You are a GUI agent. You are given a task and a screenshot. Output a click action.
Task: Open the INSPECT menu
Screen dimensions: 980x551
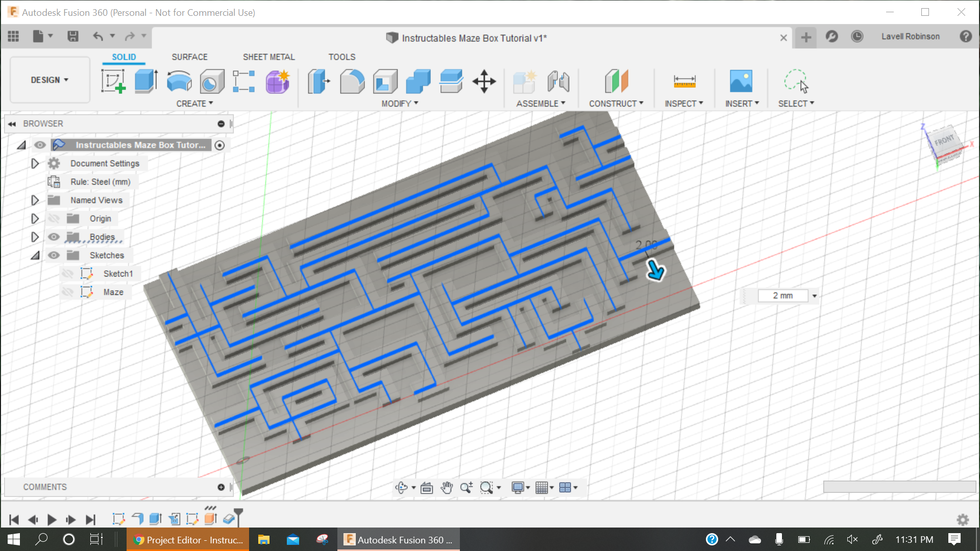[684, 104]
